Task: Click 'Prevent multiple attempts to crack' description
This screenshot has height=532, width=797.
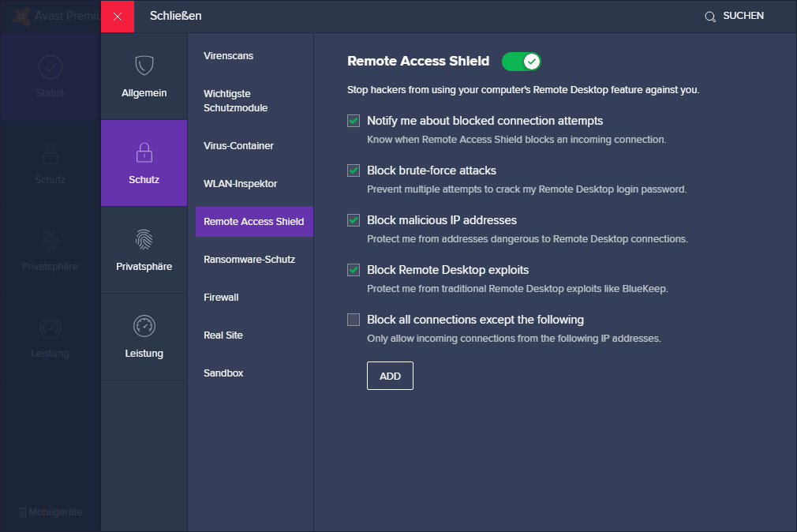Action: point(526,189)
